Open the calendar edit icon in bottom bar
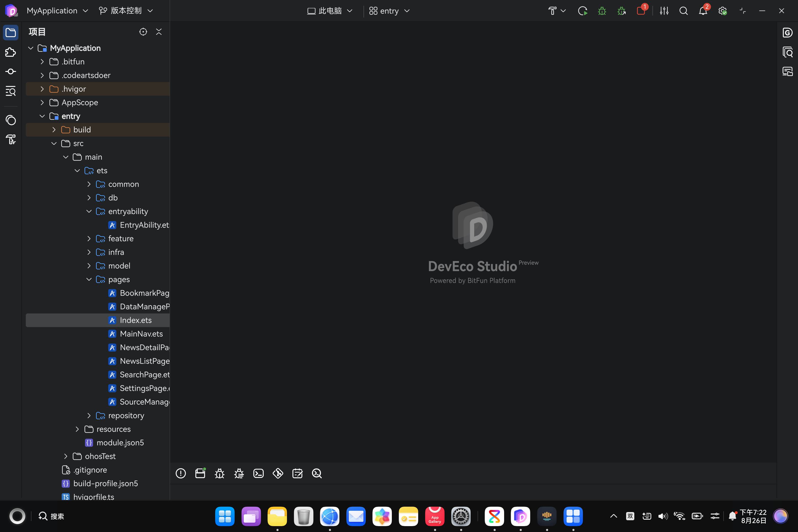Screen dimensions: 798x532 point(297,473)
